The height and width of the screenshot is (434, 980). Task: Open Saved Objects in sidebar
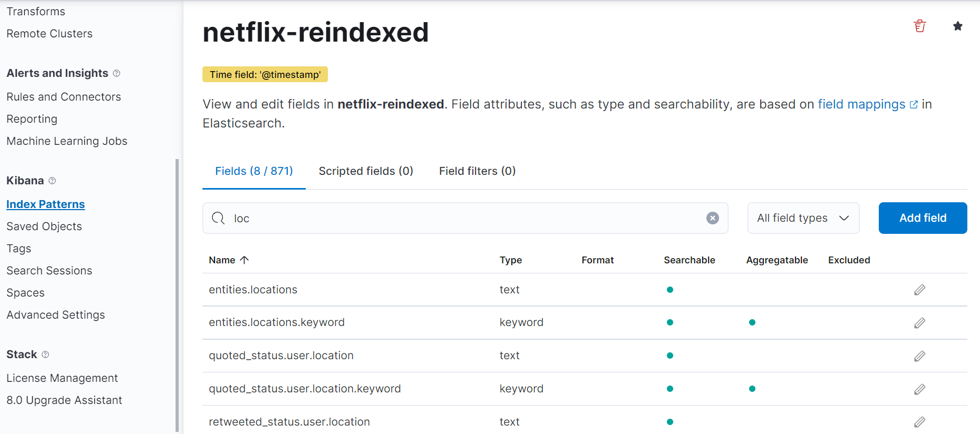point(44,226)
